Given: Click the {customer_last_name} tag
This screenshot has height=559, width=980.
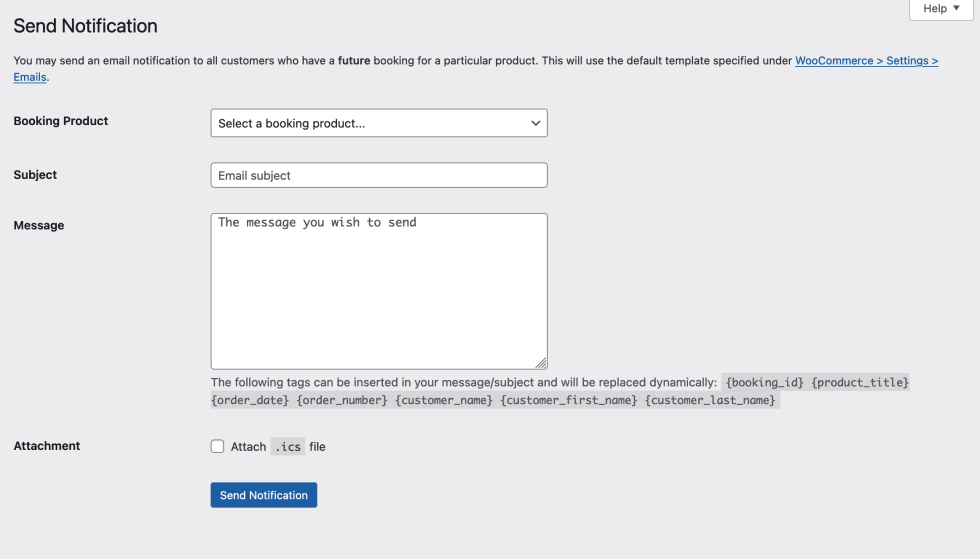Looking at the screenshot, I should click(710, 401).
